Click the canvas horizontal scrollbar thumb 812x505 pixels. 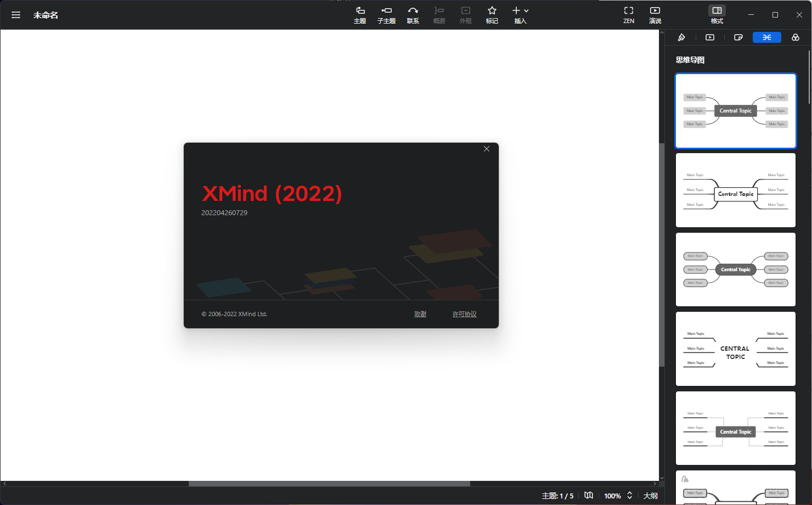click(329, 484)
